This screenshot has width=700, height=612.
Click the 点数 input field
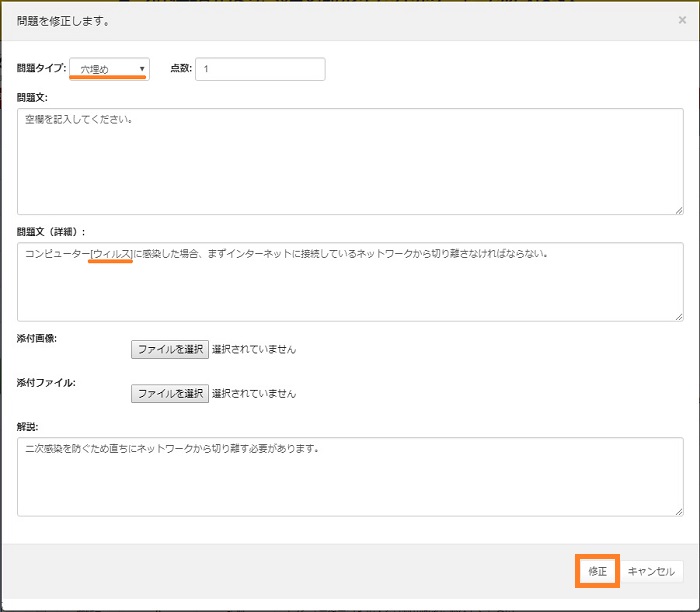click(260, 69)
